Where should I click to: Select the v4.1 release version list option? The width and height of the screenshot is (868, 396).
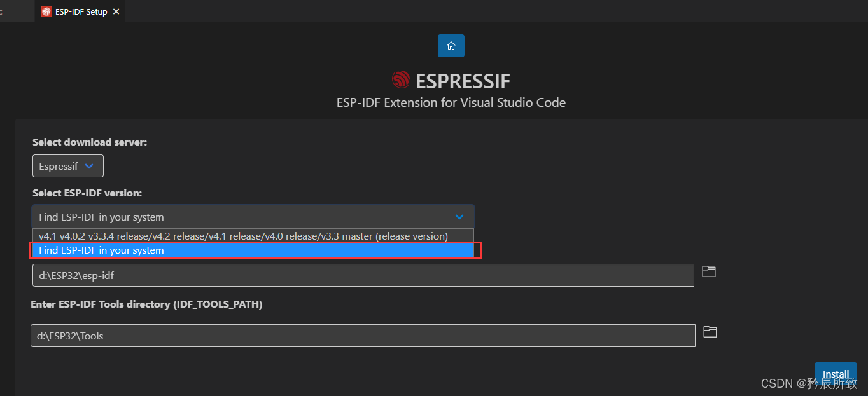(253, 236)
